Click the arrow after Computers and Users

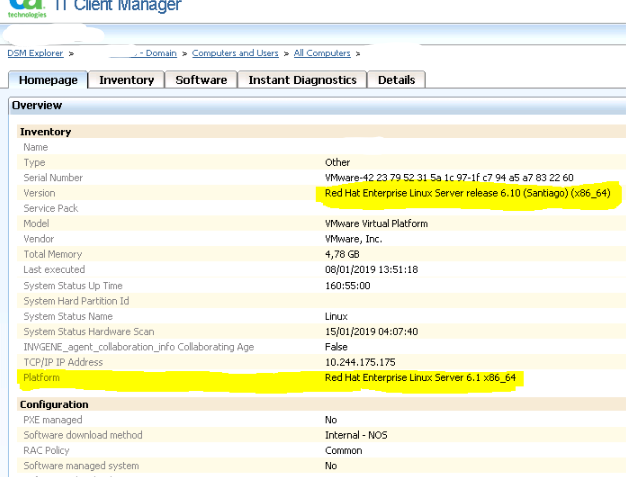click(x=285, y=53)
